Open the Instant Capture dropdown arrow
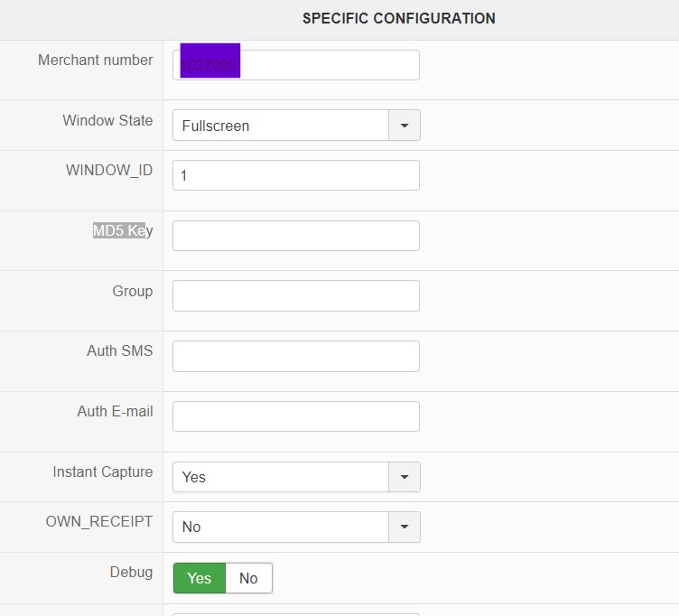 point(405,477)
